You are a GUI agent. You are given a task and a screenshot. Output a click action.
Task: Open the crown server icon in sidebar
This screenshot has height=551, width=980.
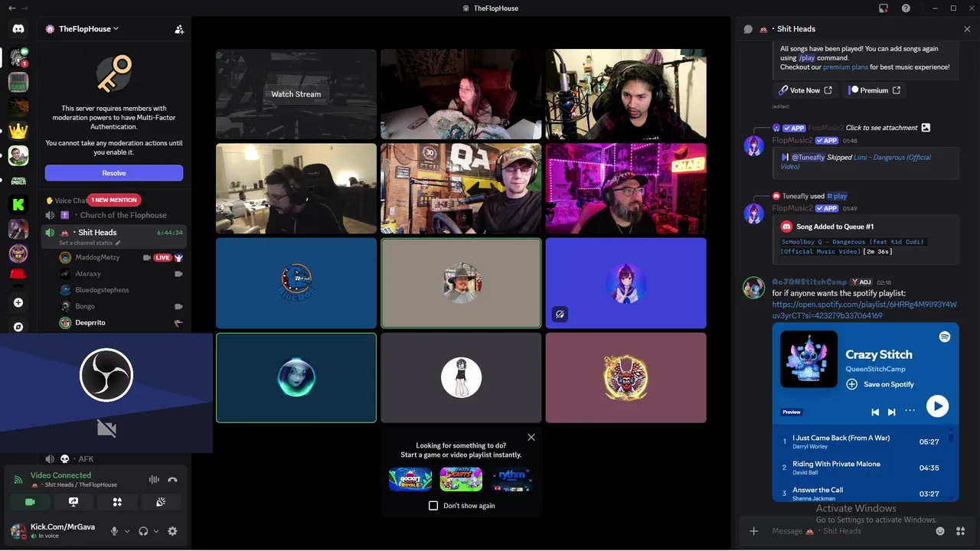coord(18,131)
